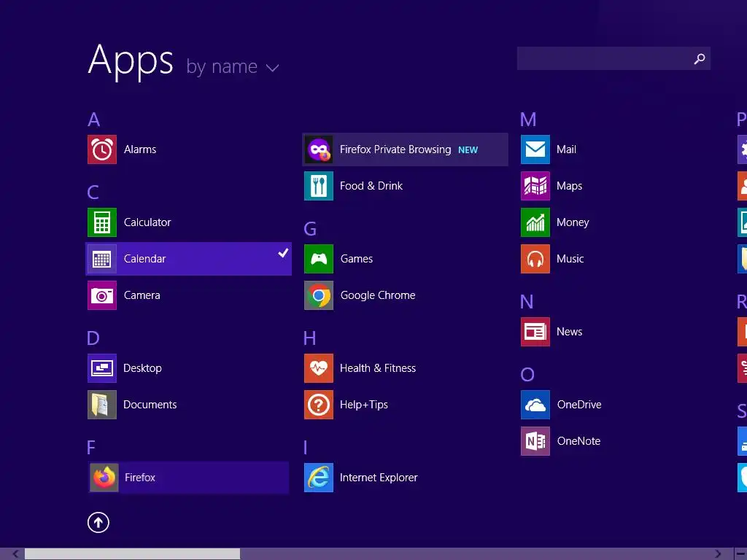747x560 pixels.
Task: Click the letter O group header
Action: click(527, 375)
